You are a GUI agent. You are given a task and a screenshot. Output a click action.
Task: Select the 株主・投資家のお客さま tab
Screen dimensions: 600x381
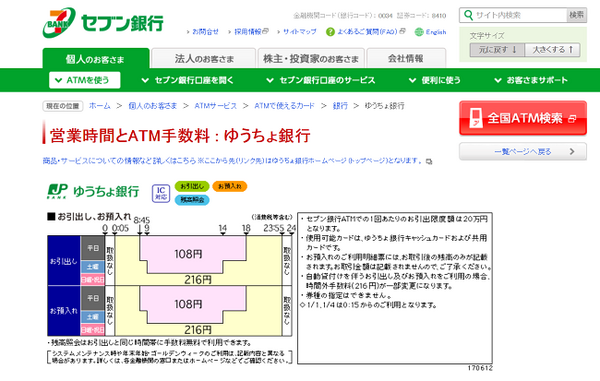(x=311, y=59)
